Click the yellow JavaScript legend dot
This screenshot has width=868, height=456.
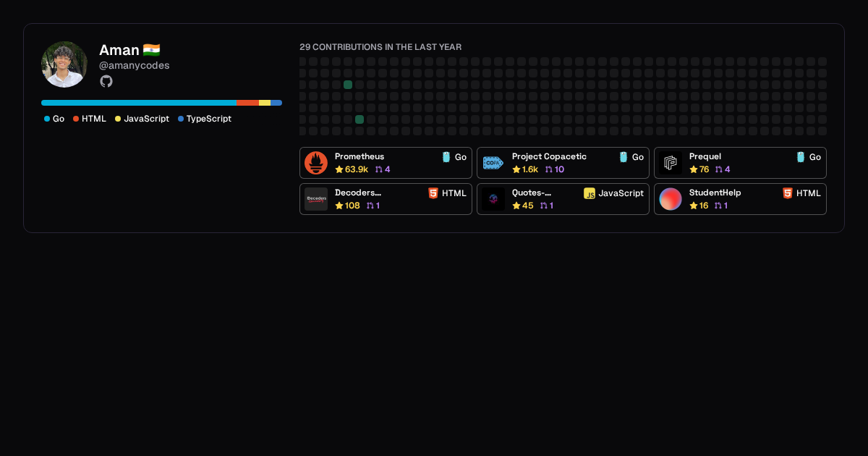pos(118,119)
